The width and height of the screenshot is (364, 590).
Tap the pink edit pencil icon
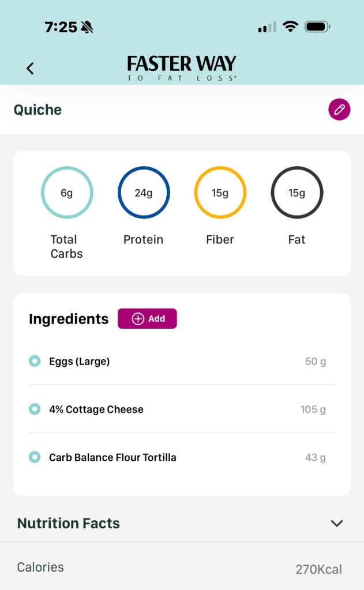[x=339, y=110]
